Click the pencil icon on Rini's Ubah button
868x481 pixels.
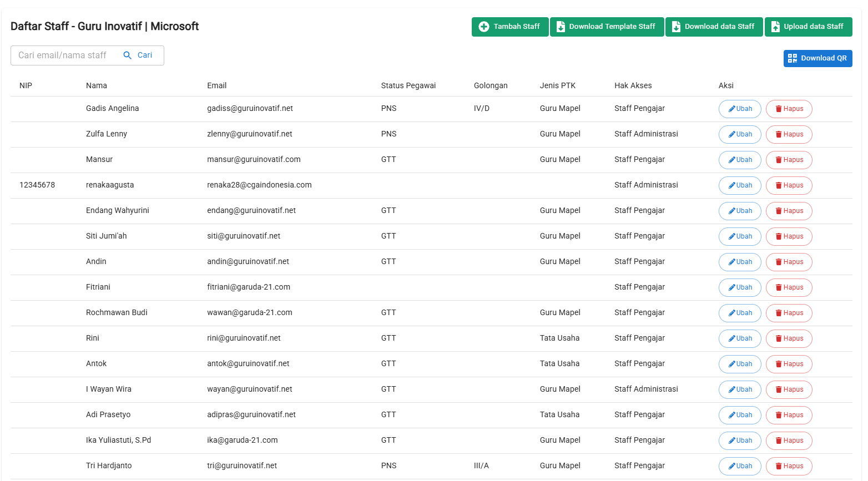731,338
